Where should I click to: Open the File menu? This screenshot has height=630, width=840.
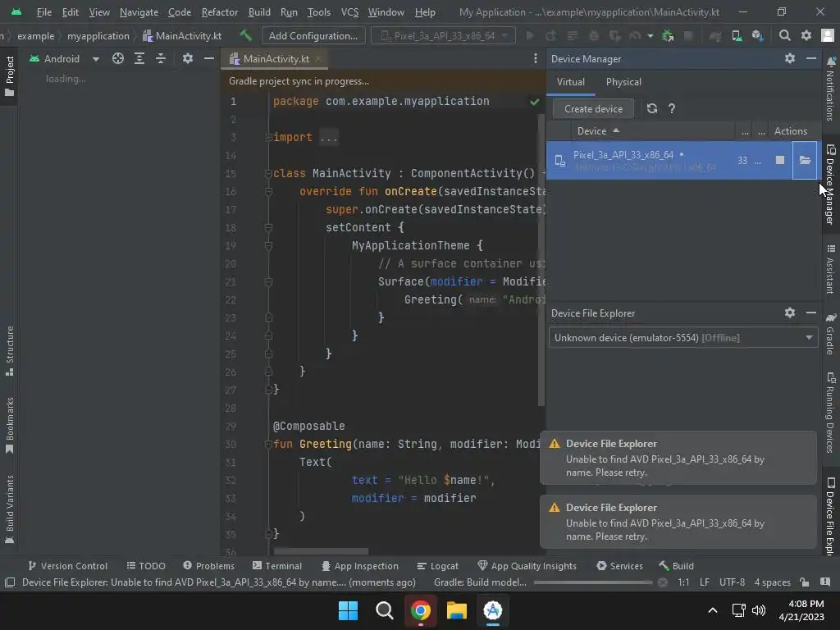(44, 11)
